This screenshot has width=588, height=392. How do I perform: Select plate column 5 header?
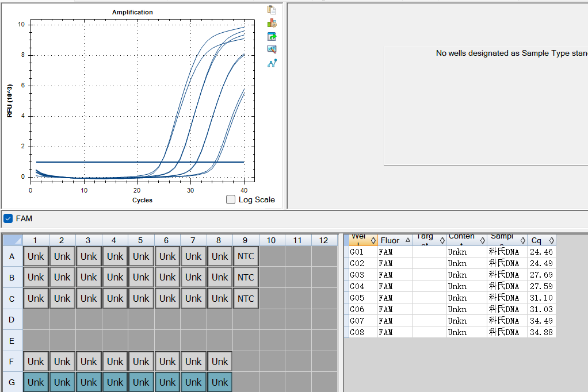coord(140,240)
